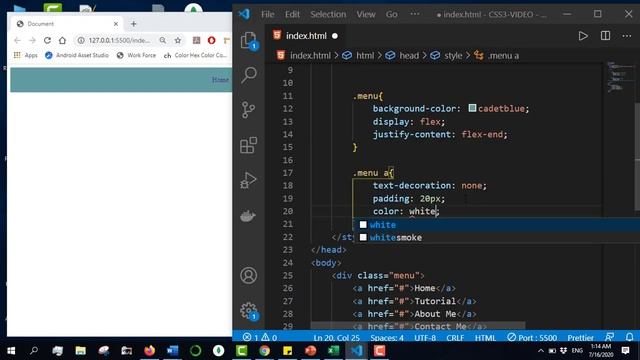
Task: Open notifications bell in status bar
Action: click(x=629, y=337)
